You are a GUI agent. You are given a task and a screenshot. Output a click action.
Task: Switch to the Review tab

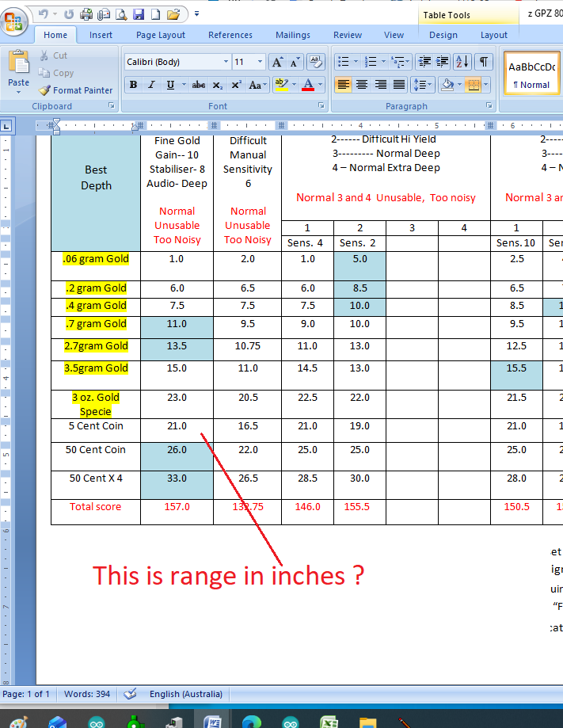pyautogui.click(x=347, y=35)
